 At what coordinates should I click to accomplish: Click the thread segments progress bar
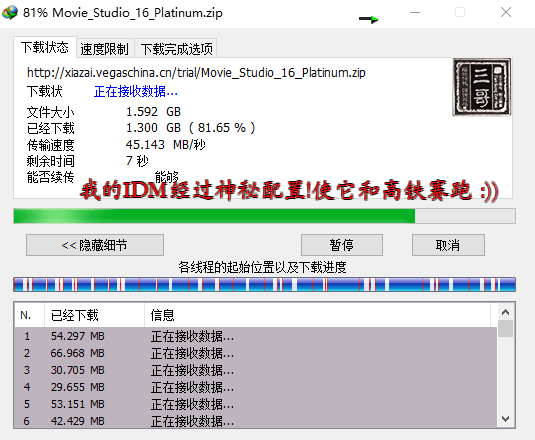(x=264, y=284)
